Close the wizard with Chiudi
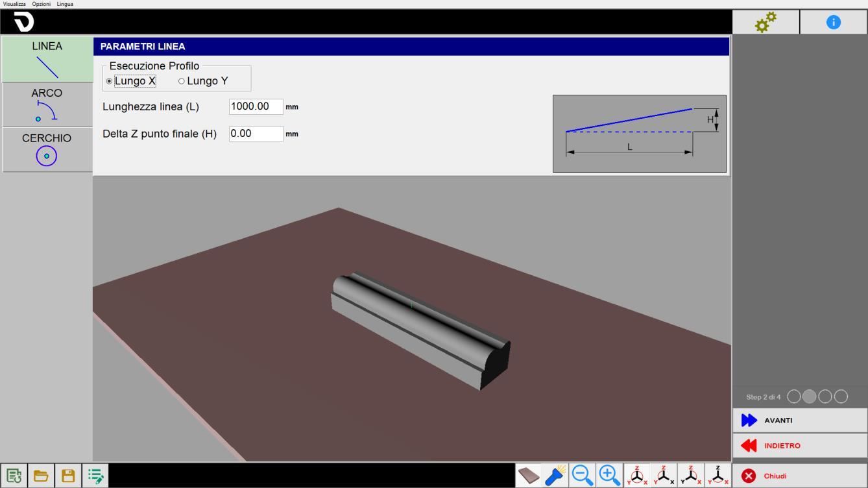This screenshot has height=488, width=868. pyautogui.click(x=800, y=476)
